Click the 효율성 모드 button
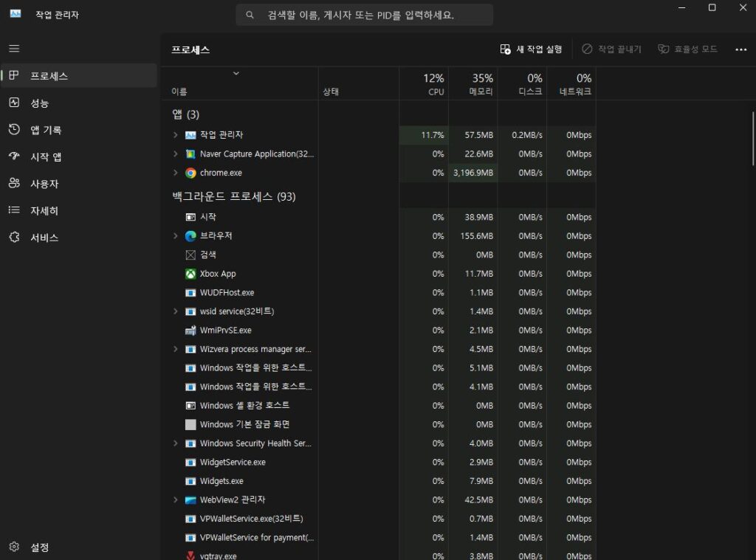Screen dimensions: 756x560 click(688, 49)
